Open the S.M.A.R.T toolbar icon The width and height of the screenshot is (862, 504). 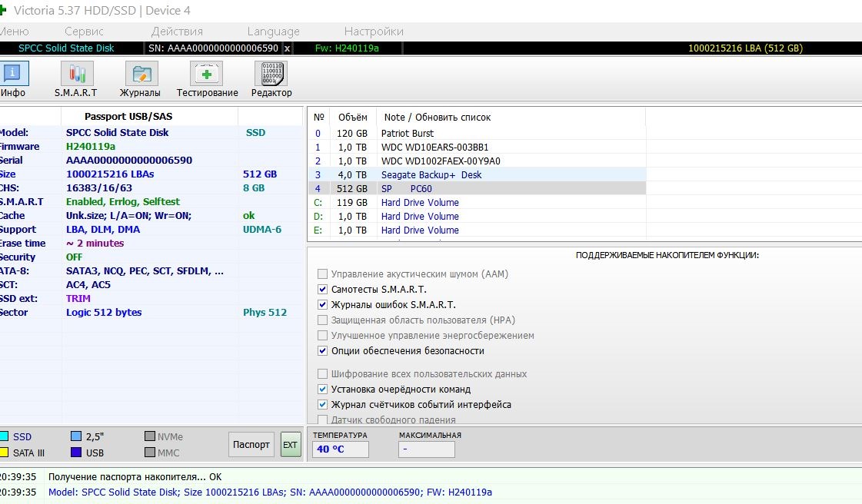pyautogui.click(x=76, y=74)
